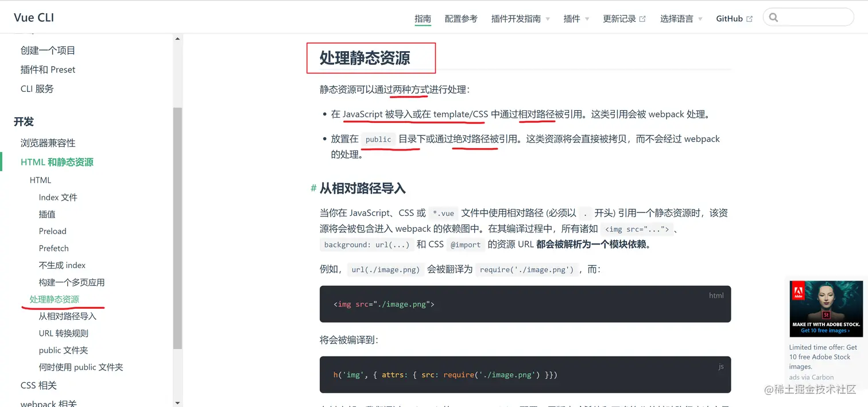Click the 从相对路径导入 section heading
The image size is (868, 407).
(363, 188)
